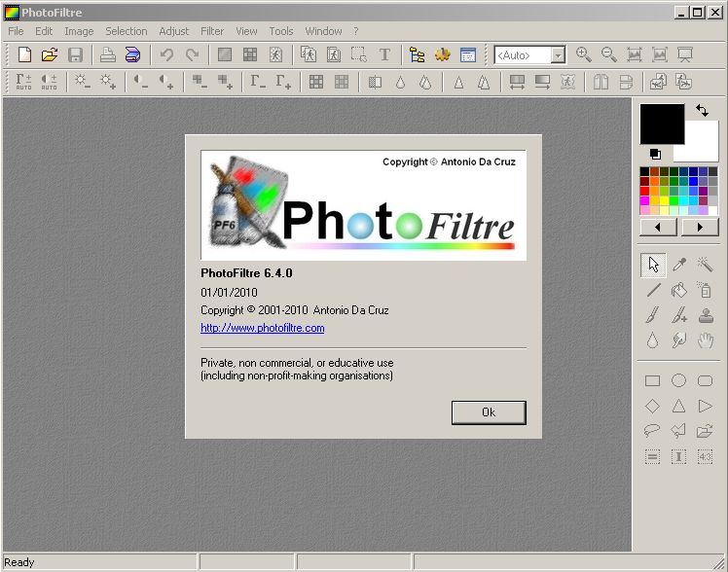
Task: Select the Blur water drop tool
Action: click(x=653, y=340)
